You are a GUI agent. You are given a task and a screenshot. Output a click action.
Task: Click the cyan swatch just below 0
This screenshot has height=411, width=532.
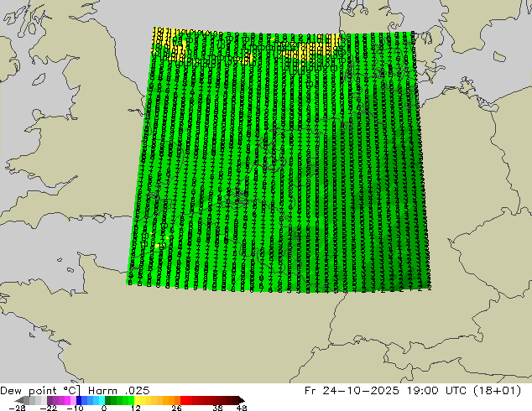pyautogui.click(x=102, y=400)
